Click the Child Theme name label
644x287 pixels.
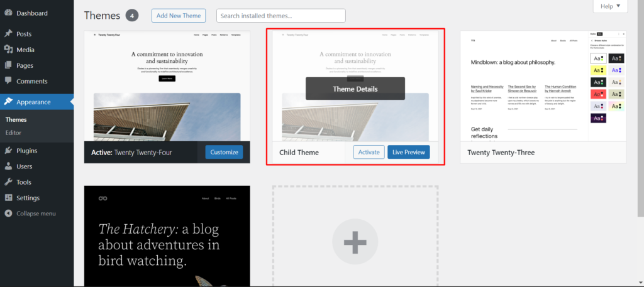tap(299, 153)
